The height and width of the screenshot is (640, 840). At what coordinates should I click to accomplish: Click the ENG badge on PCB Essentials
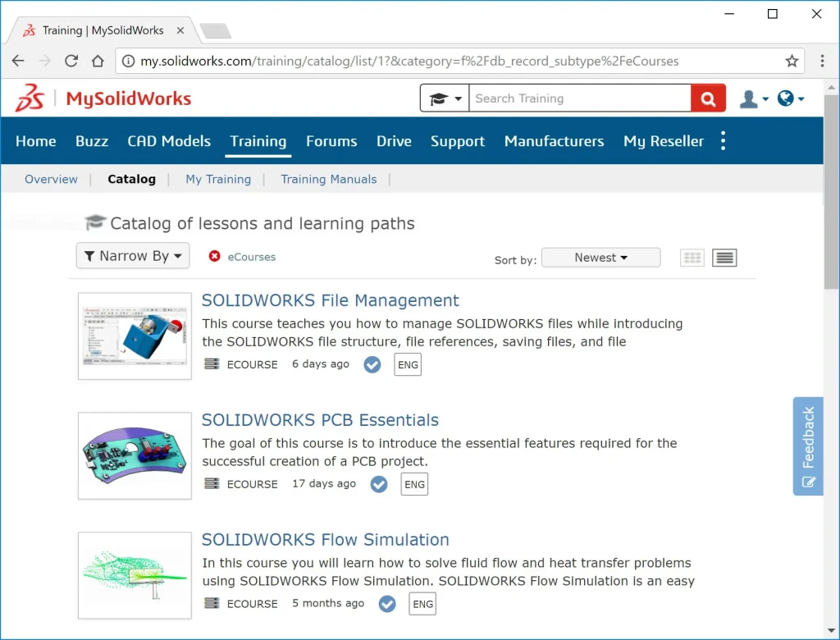point(414,484)
